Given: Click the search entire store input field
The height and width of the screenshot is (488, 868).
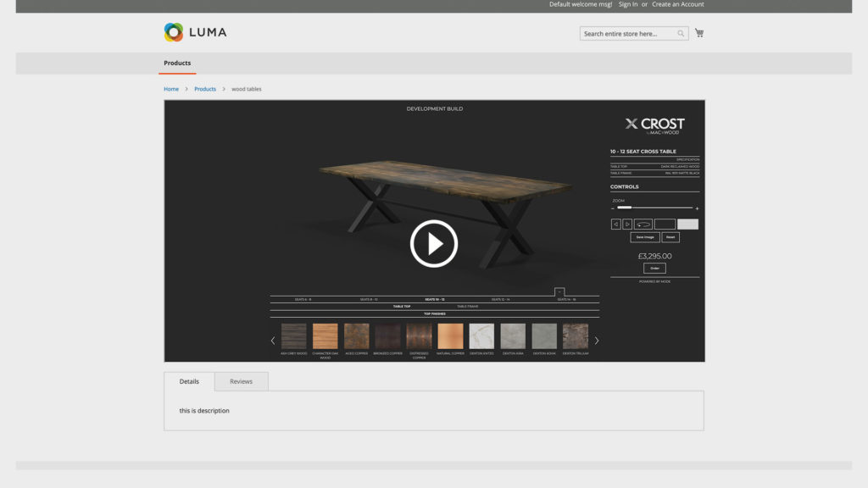Looking at the screenshot, I should (628, 34).
